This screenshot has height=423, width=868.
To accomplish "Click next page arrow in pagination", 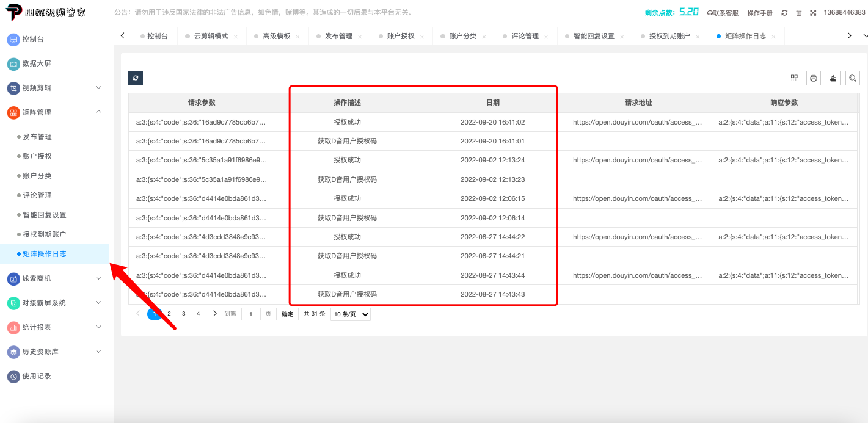I will point(214,314).
